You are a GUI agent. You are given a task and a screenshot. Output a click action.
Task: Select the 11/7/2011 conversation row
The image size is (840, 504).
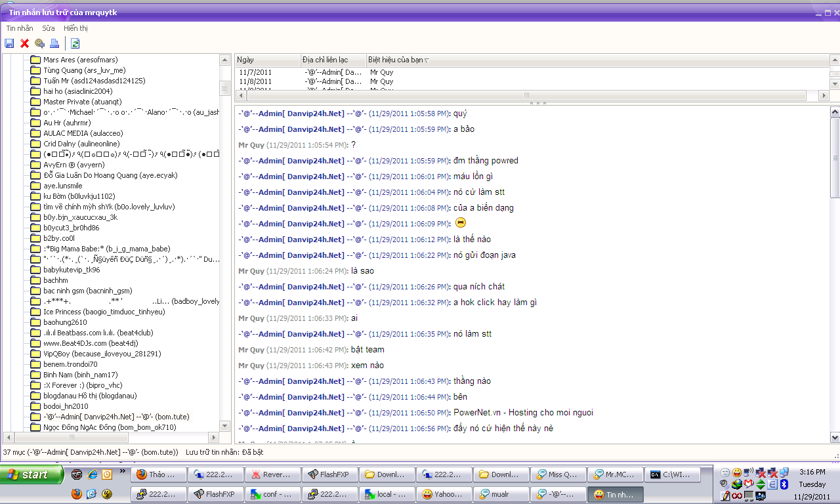point(532,72)
